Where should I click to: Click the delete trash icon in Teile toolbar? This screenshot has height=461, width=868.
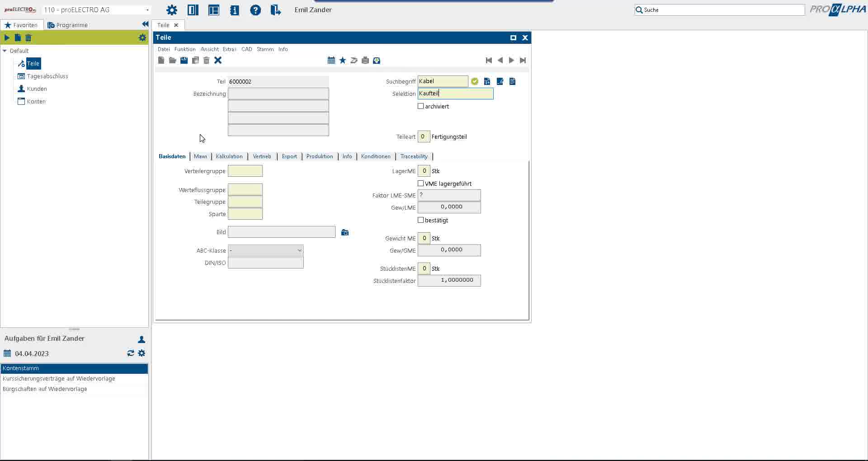(207, 60)
